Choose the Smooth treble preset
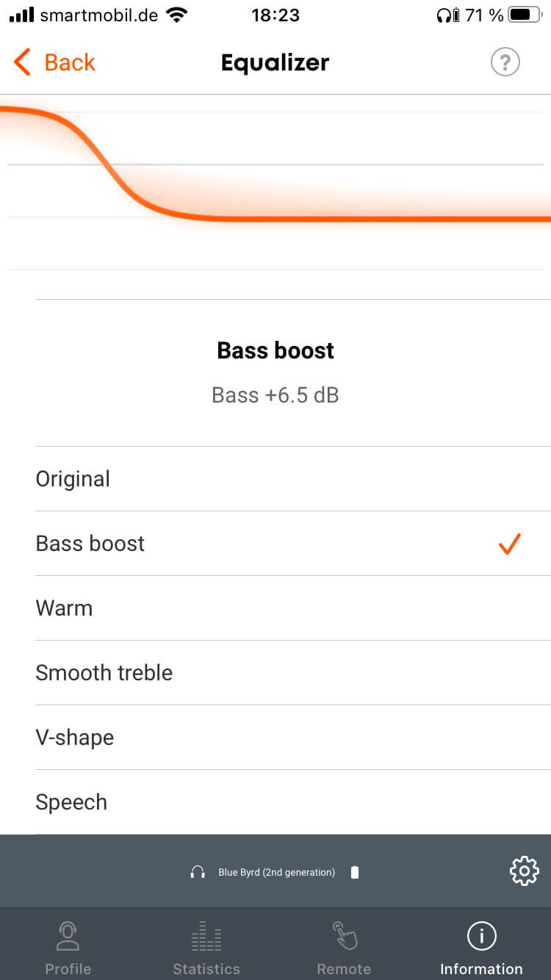 [104, 673]
